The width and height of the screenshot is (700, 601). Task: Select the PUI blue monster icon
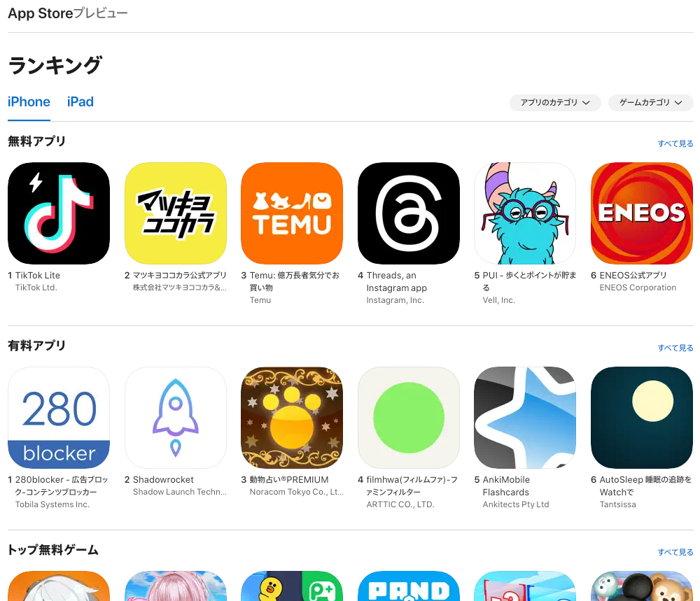click(525, 213)
